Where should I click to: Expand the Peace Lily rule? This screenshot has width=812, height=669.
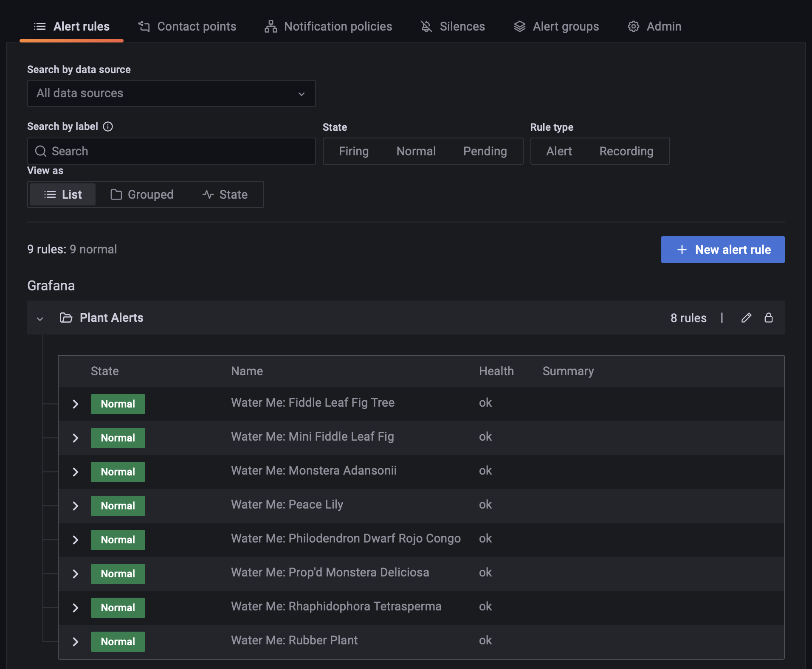[x=76, y=506]
